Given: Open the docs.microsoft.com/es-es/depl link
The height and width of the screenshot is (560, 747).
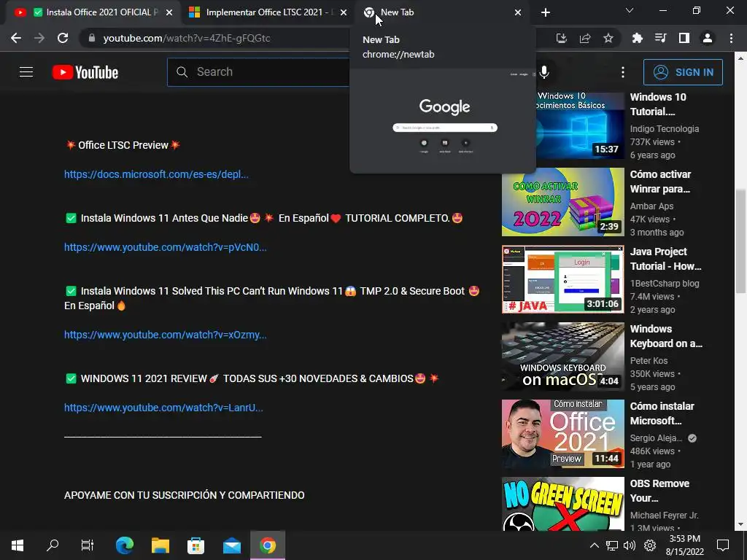Looking at the screenshot, I should tap(156, 174).
